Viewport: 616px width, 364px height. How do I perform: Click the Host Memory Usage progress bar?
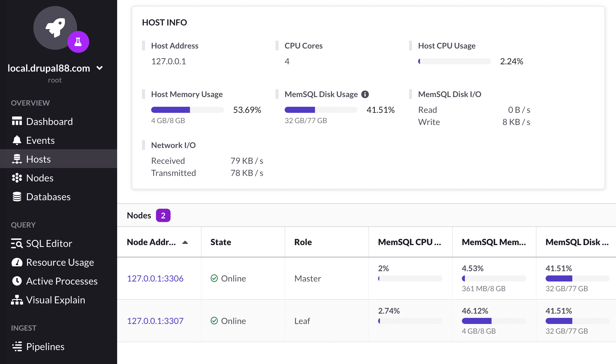pyautogui.click(x=187, y=110)
